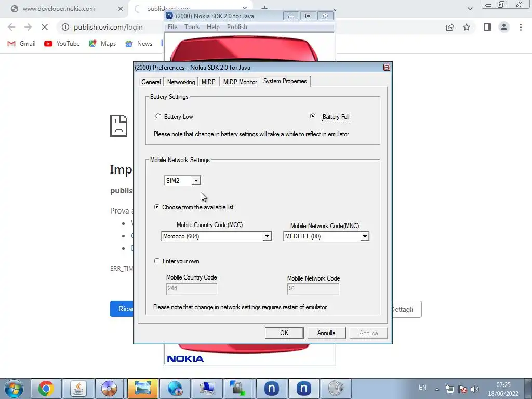Screen dimensions: 532x399
Task: Switch to the MIDP tab
Action: tap(208, 82)
